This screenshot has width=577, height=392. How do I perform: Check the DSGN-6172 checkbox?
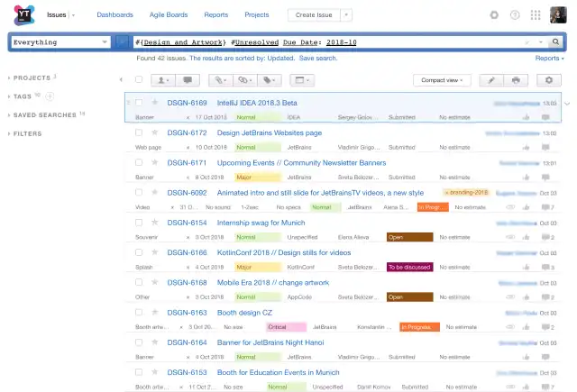[139, 132]
